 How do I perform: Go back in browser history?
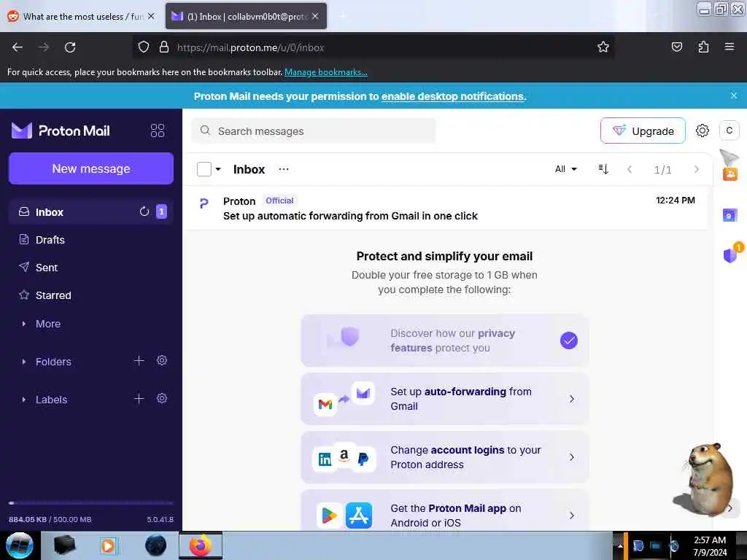[x=18, y=47]
